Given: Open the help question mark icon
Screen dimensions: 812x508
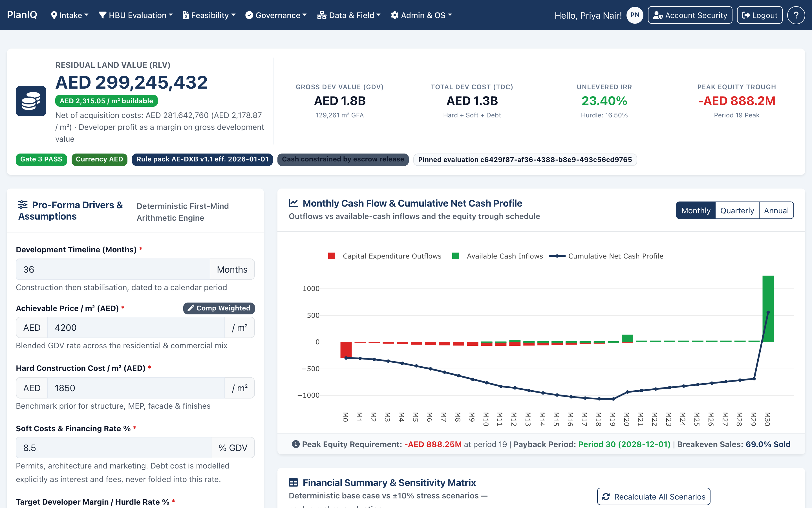Looking at the screenshot, I should (796, 15).
